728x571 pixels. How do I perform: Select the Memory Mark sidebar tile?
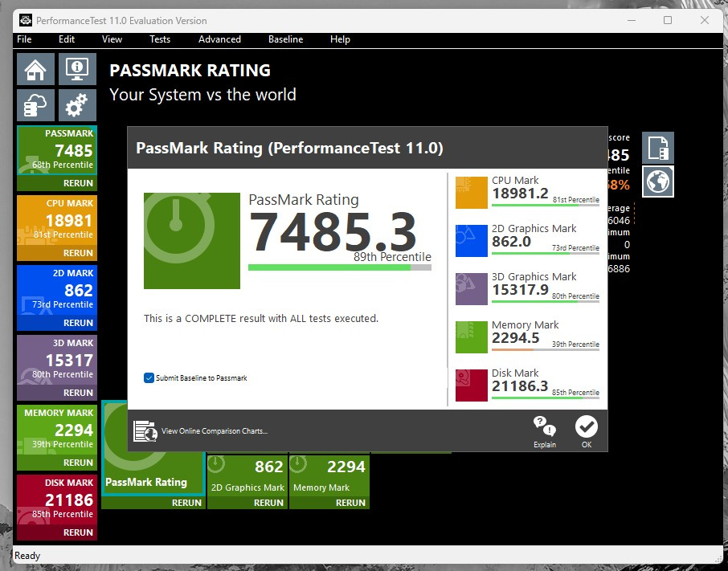(57, 430)
